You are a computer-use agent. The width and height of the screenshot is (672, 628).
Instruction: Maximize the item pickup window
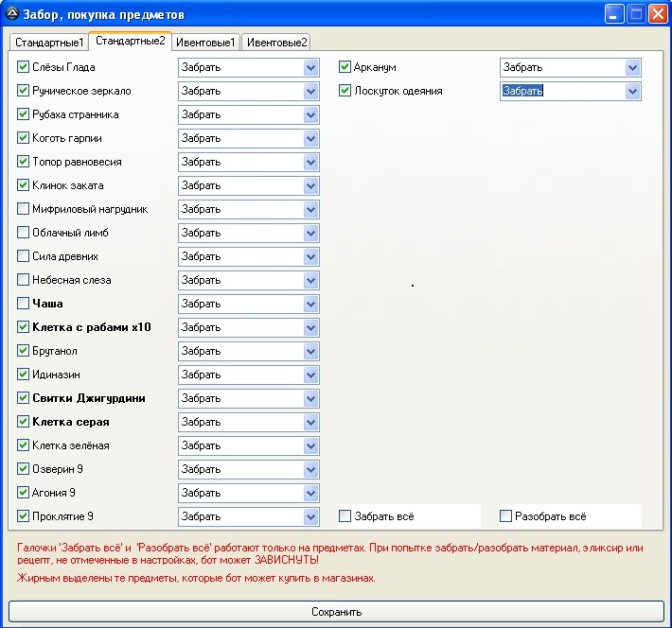pos(636,14)
